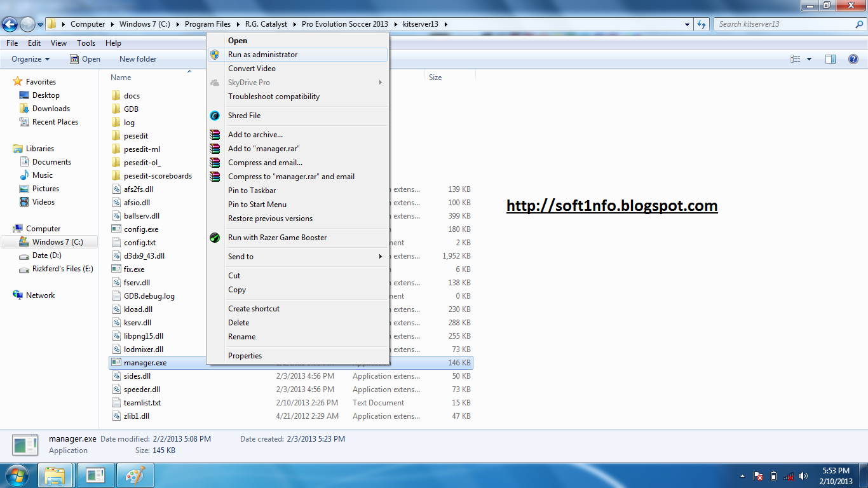The height and width of the screenshot is (488, 868).
Task: Open the View menu
Action: point(58,43)
